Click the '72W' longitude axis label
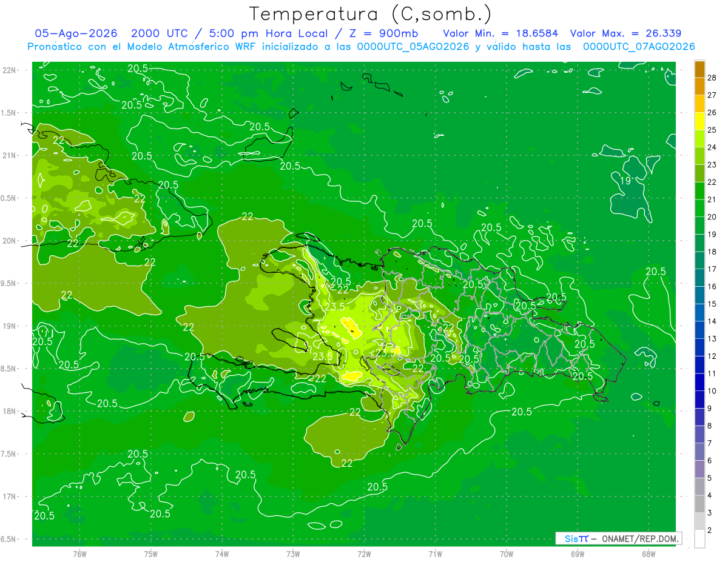Viewport: 728px width, 562px height. (x=364, y=554)
